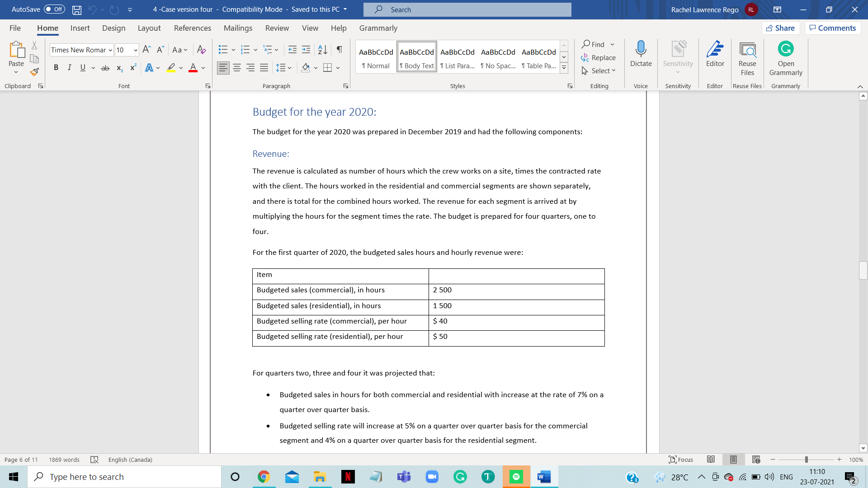Expand the Select menu in Editing group
The width and height of the screenshot is (868, 488).
click(x=599, y=70)
